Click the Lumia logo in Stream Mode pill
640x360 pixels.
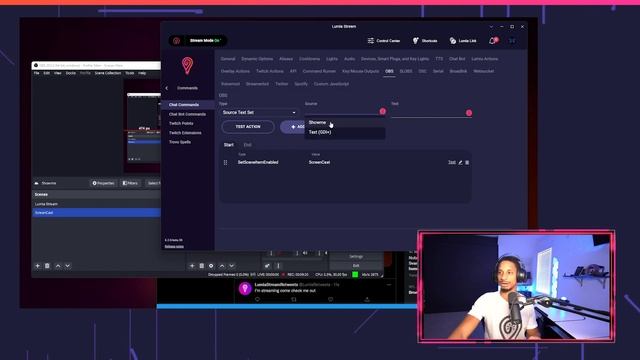click(x=177, y=41)
